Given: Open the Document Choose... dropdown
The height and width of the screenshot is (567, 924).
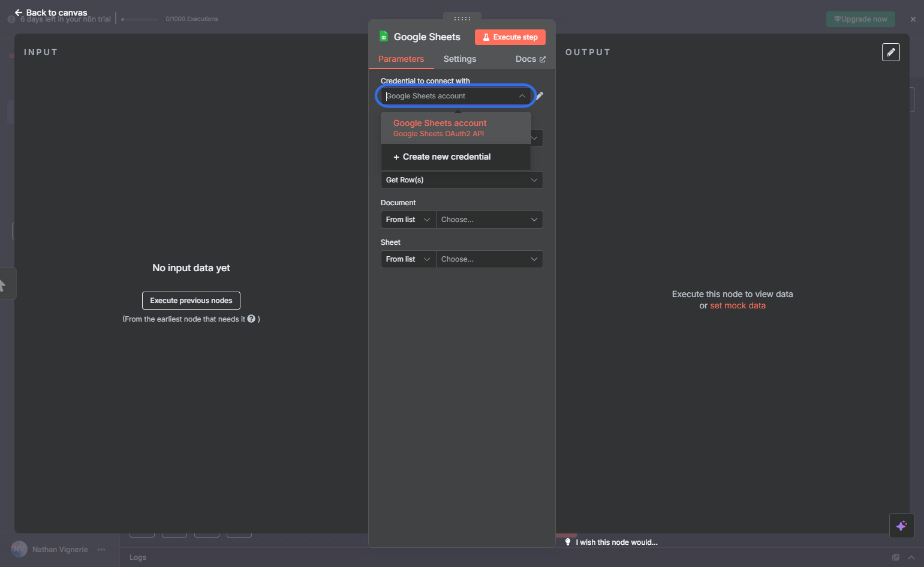Looking at the screenshot, I should (x=489, y=220).
